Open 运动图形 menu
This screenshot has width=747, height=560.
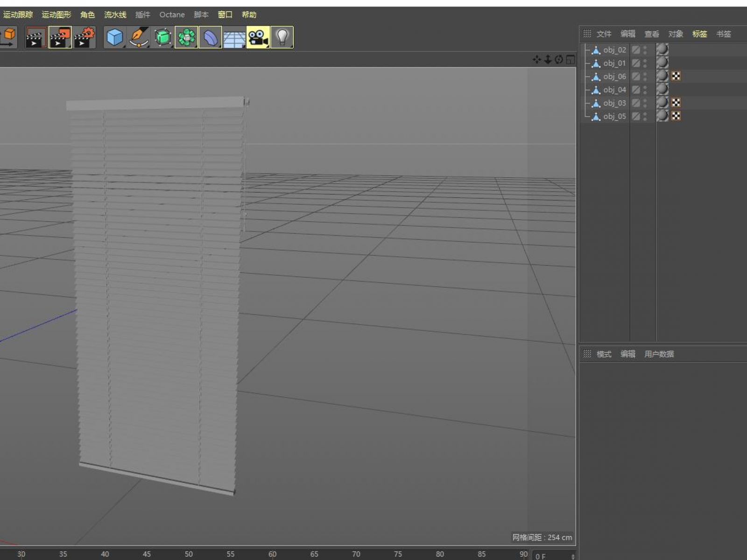(x=56, y=14)
